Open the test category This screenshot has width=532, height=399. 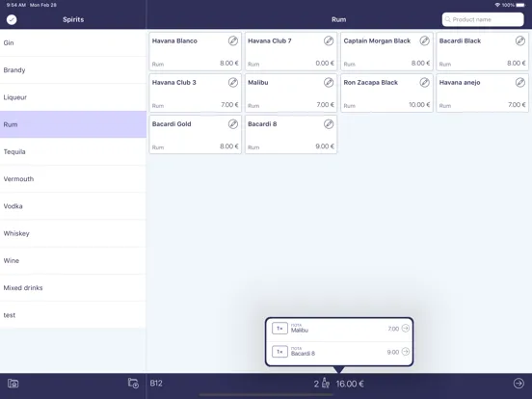click(73, 315)
